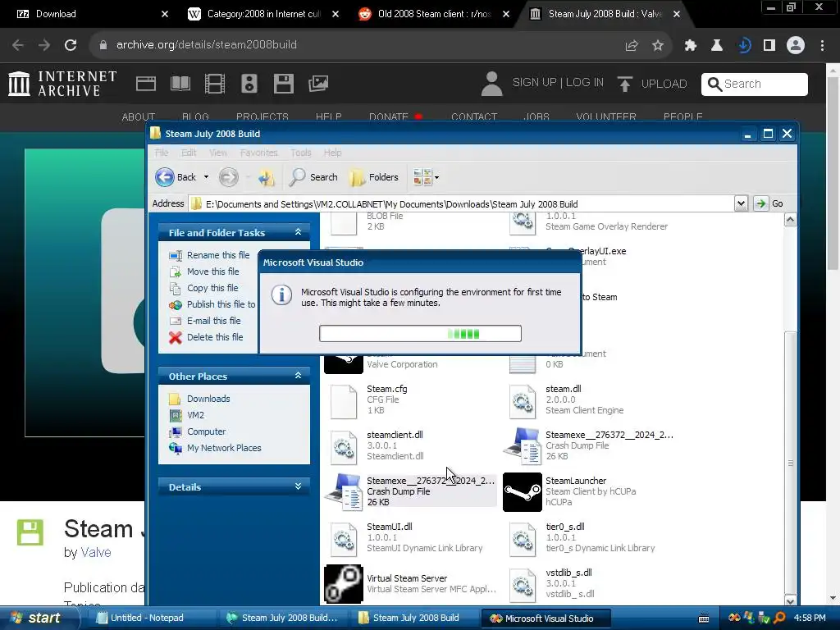Open the Back button history dropdown arrow
Screen dimensions: 840x630
pyautogui.click(x=206, y=177)
